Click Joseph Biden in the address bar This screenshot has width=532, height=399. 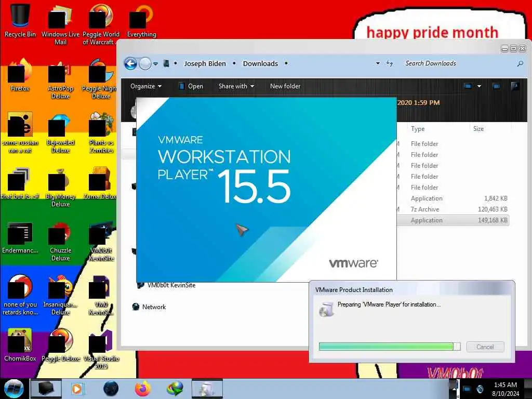(x=205, y=63)
